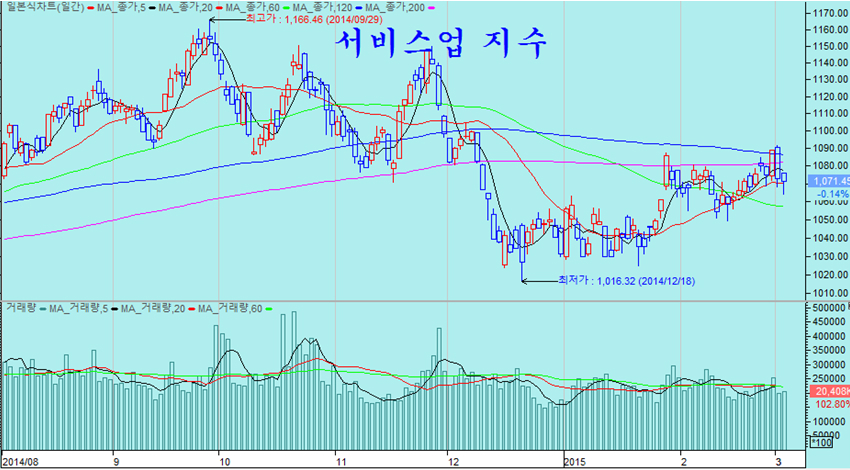The image size is (850, 470).
Task: Click the 2014/08 date on time axis
Action: pyautogui.click(x=22, y=462)
